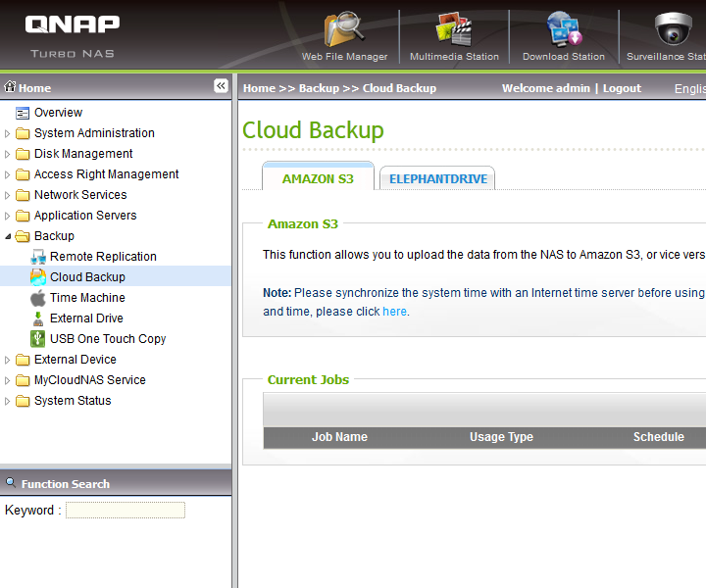Open the Web File Manager icon
Image resolution: width=706 pixels, height=588 pixels.
coord(344,31)
